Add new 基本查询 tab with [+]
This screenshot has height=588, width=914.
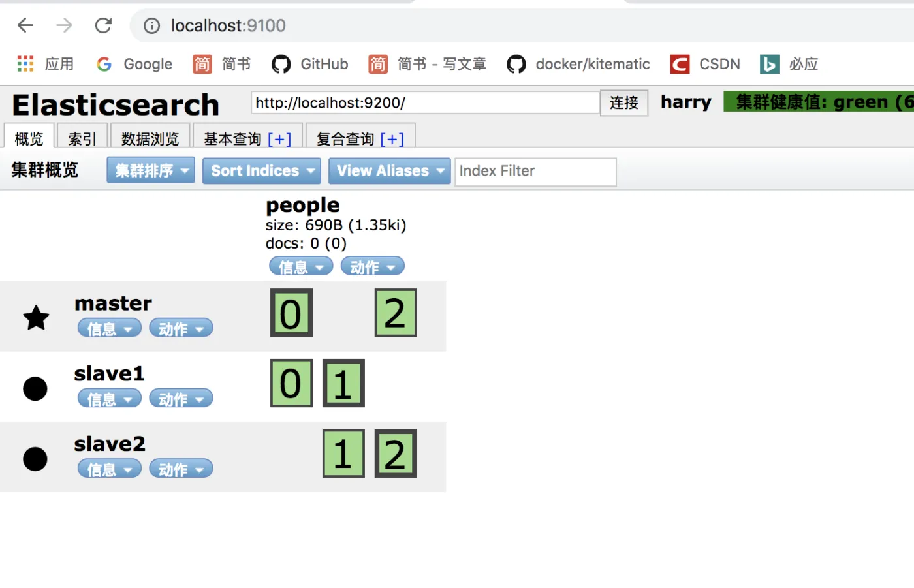pyautogui.click(x=280, y=138)
